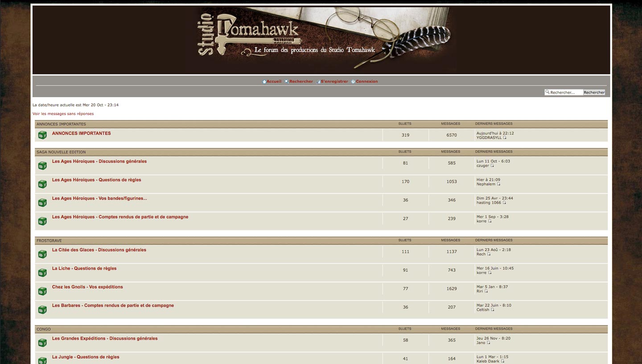Click the CONGO category header
The height and width of the screenshot is (364, 642).
click(x=44, y=329)
